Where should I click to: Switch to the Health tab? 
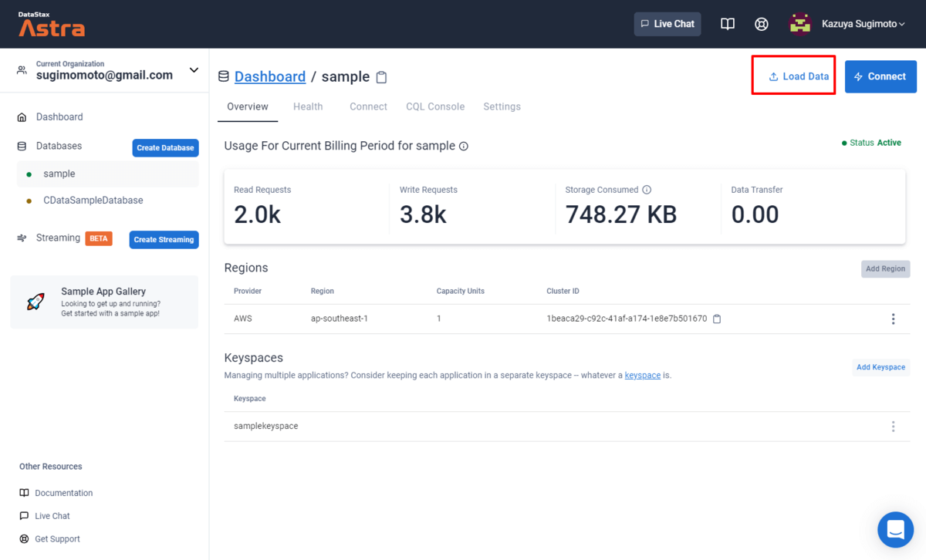click(308, 106)
